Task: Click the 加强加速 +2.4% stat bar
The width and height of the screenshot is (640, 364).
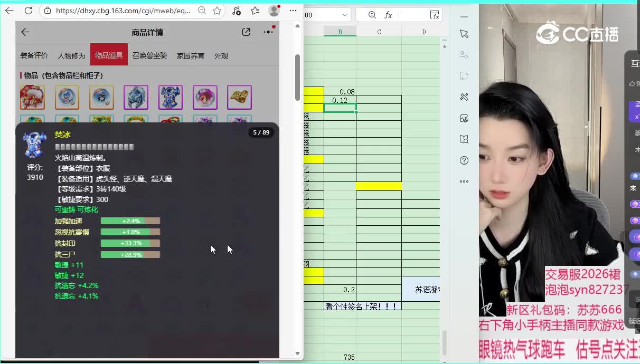Action: tap(130, 221)
